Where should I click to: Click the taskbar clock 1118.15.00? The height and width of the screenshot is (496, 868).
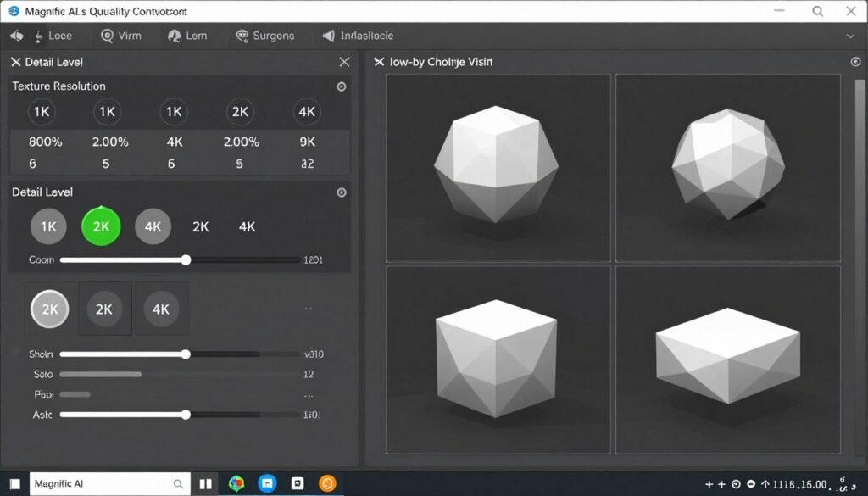coord(800,485)
